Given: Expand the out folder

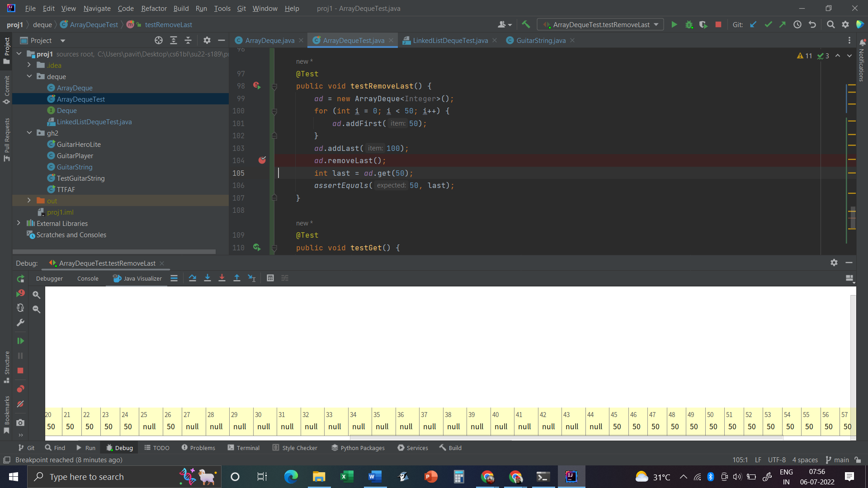Looking at the screenshot, I should click(29, 201).
